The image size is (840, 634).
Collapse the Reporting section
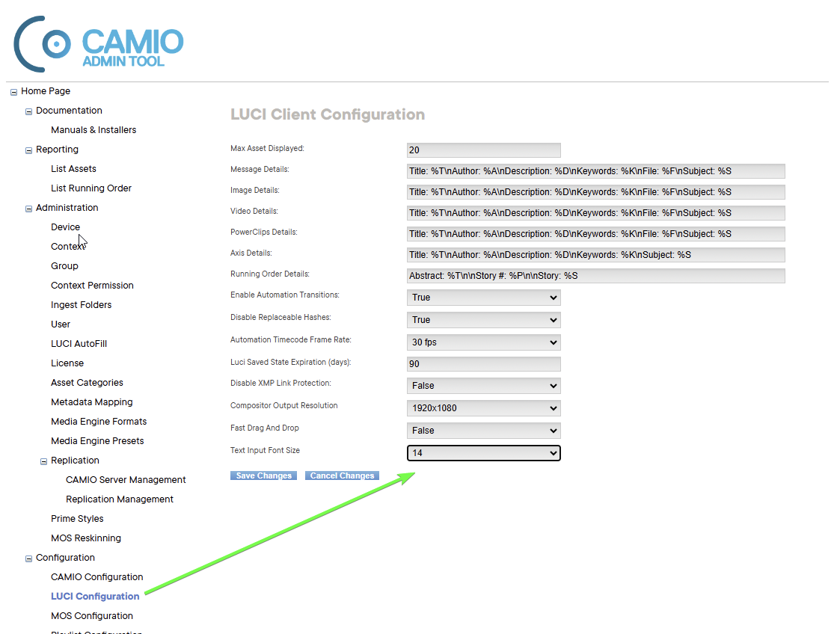pos(28,149)
